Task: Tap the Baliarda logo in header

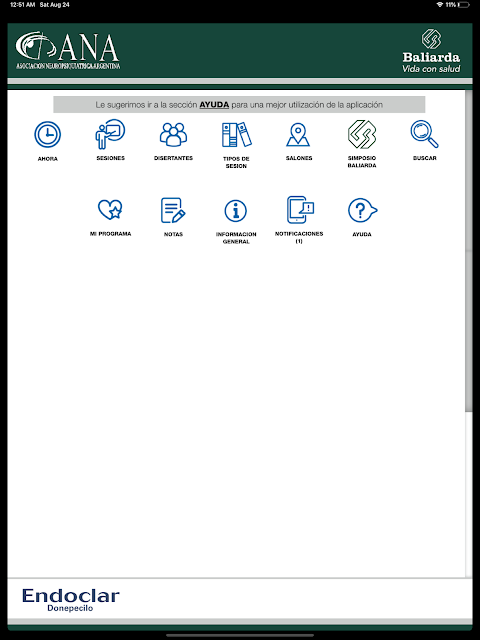Action: click(x=431, y=51)
